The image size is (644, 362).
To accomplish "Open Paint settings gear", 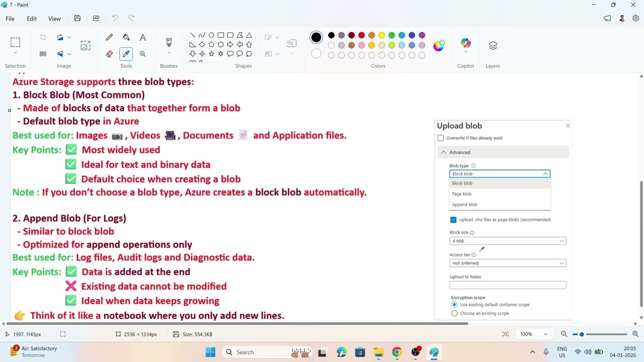I will pos(636,19).
